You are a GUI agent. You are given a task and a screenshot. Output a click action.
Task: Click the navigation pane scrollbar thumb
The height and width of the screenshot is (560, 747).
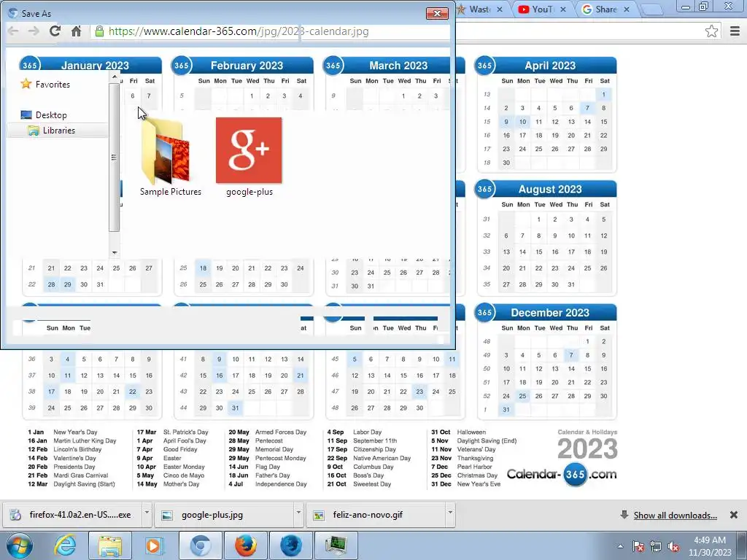114,157
